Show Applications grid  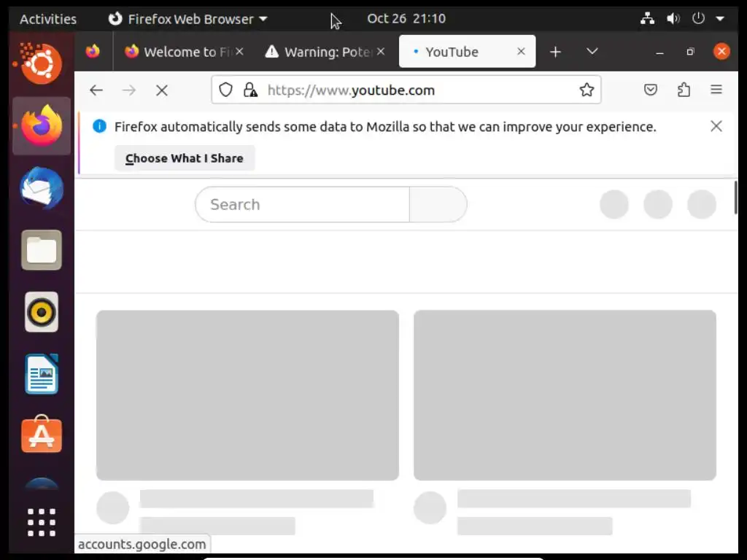tap(42, 522)
